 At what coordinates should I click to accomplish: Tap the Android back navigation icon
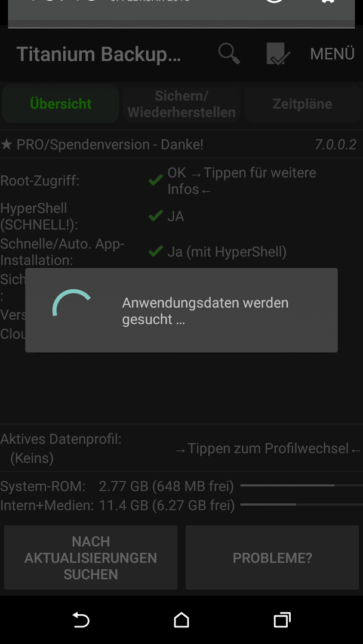click(x=81, y=620)
